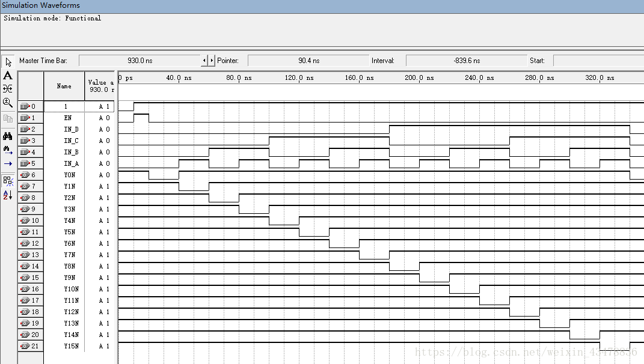Click the 200.0 ns time ruler mark
Viewport: 644px width, 364px height.
pyautogui.click(x=419, y=77)
